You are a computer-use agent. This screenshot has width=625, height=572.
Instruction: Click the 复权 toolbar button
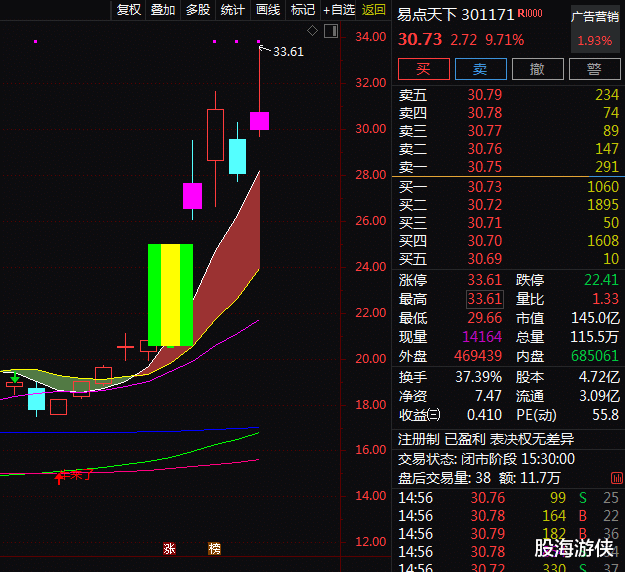(x=129, y=10)
